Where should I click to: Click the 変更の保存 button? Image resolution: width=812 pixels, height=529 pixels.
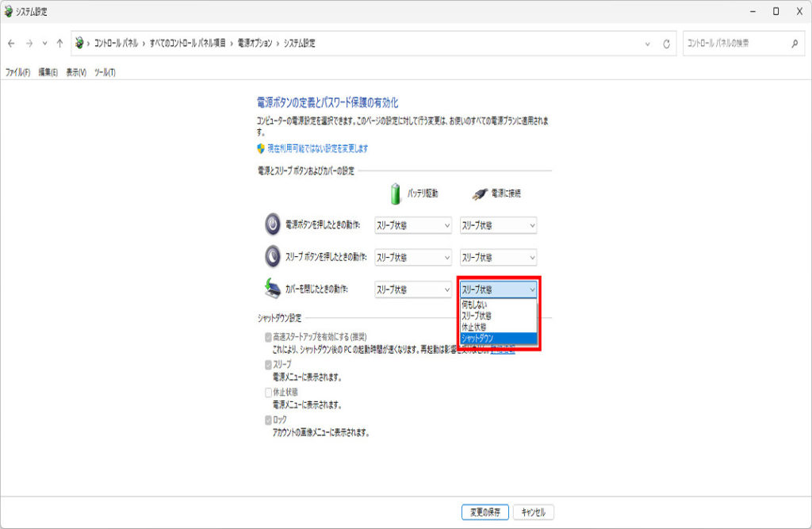pos(485,512)
